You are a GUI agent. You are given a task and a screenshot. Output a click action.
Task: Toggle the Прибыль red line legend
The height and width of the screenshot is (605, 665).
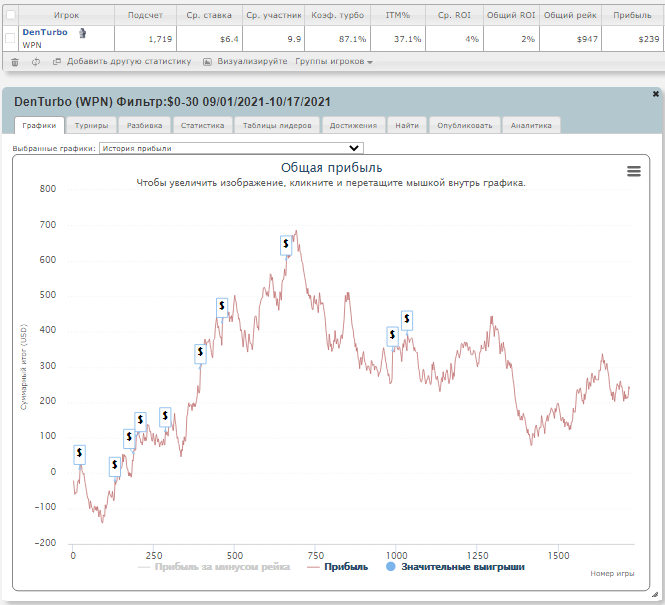pyautogui.click(x=337, y=567)
